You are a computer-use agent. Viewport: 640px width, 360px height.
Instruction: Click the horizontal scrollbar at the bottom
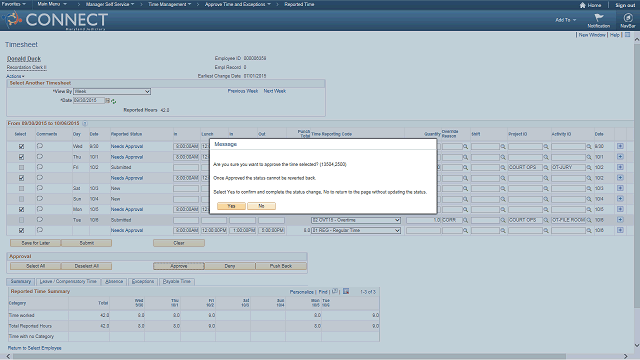click(x=289, y=356)
